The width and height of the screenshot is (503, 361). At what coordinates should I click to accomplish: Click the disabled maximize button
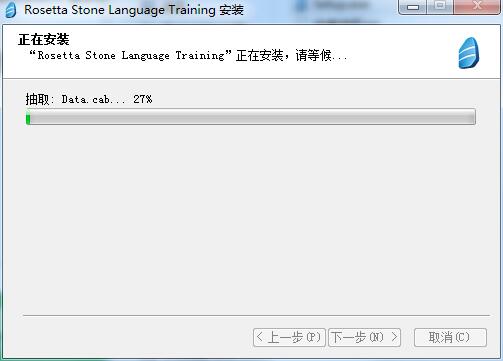[x=440, y=6]
